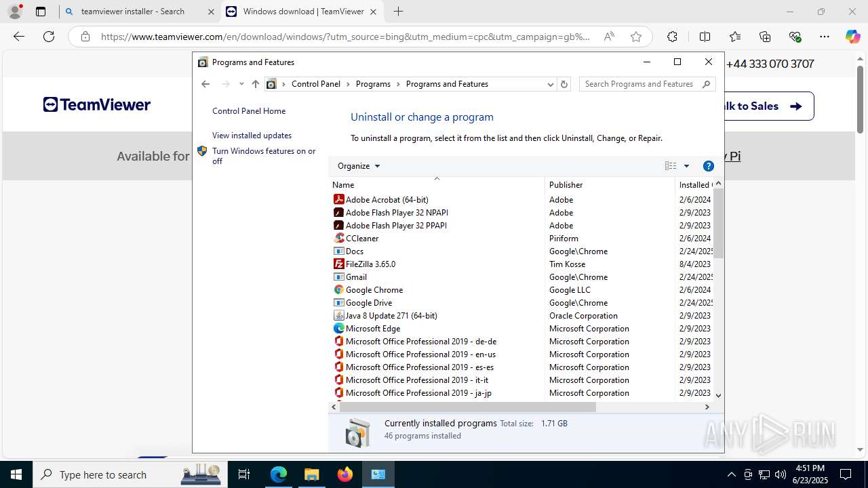Go back in Control Panel window
Screen dimensions: 868x488
(205, 84)
